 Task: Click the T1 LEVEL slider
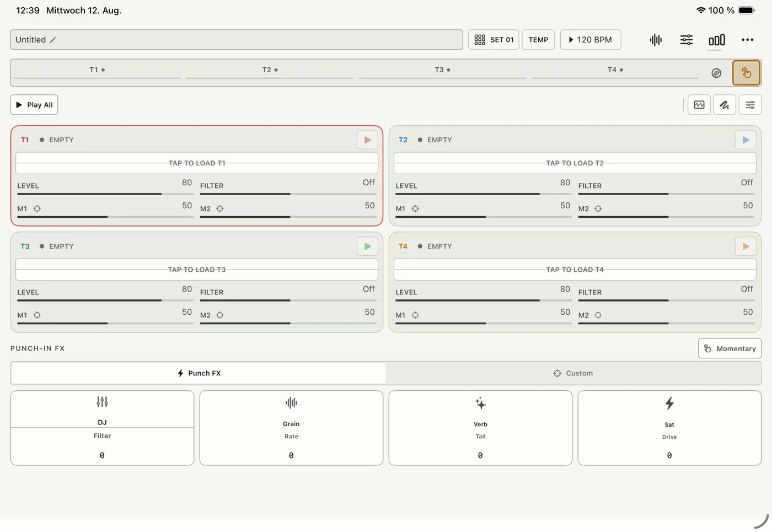[x=105, y=194]
